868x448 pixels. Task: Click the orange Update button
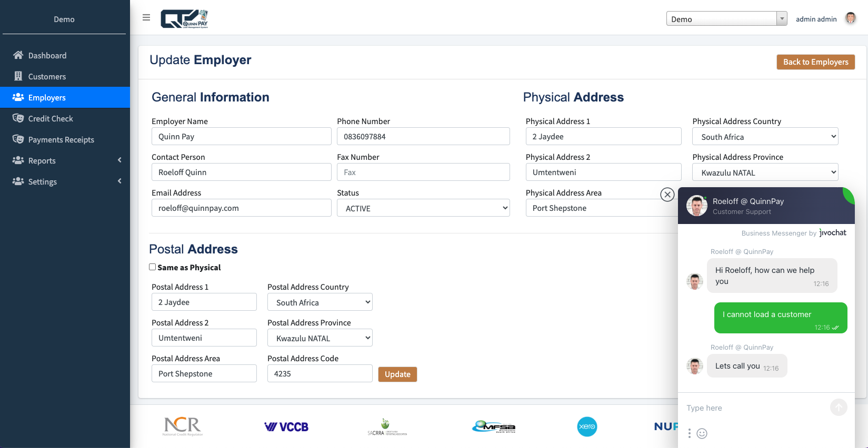(x=397, y=374)
